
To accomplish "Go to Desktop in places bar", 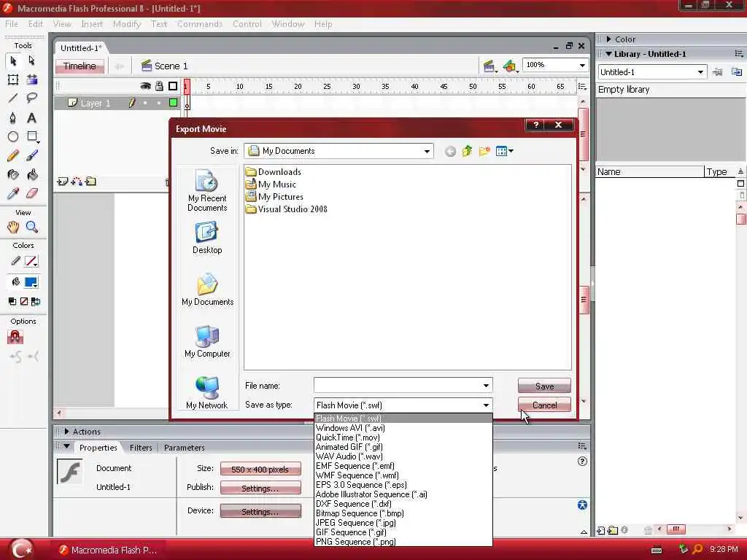I will pos(206,238).
